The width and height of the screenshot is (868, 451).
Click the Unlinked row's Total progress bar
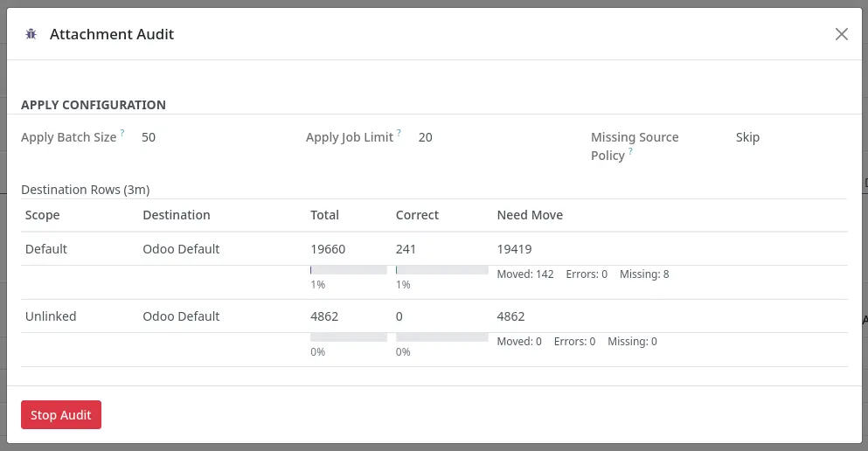349,337
